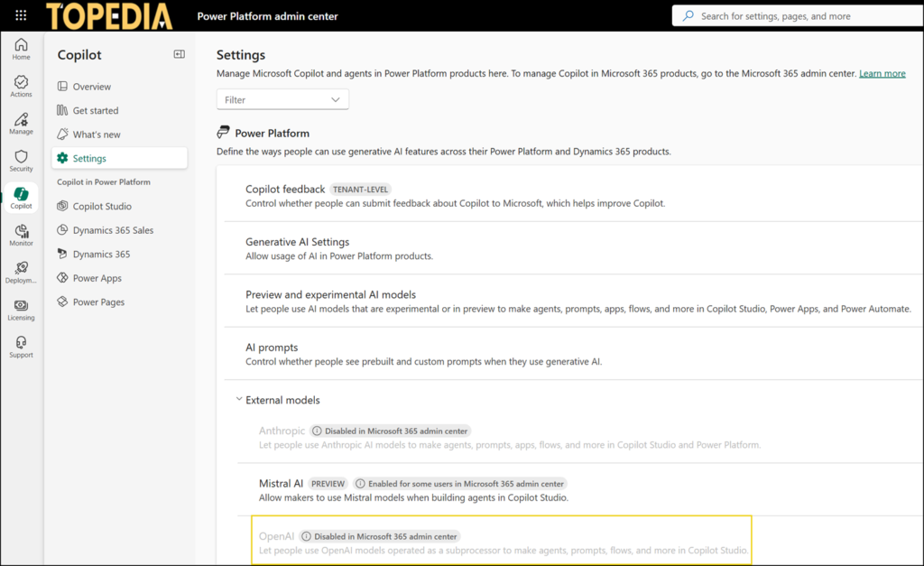Click the Dynamics 365 Sales icon
This screenshot has height=566, width=924.
62,230
